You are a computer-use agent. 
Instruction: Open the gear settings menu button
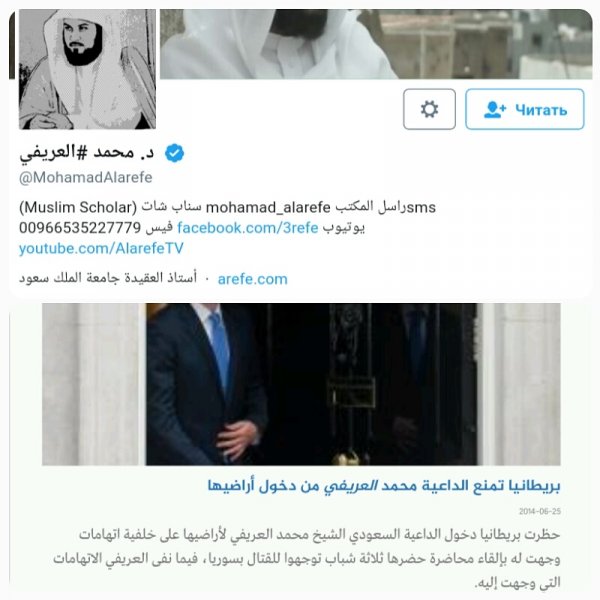[429, 109]
